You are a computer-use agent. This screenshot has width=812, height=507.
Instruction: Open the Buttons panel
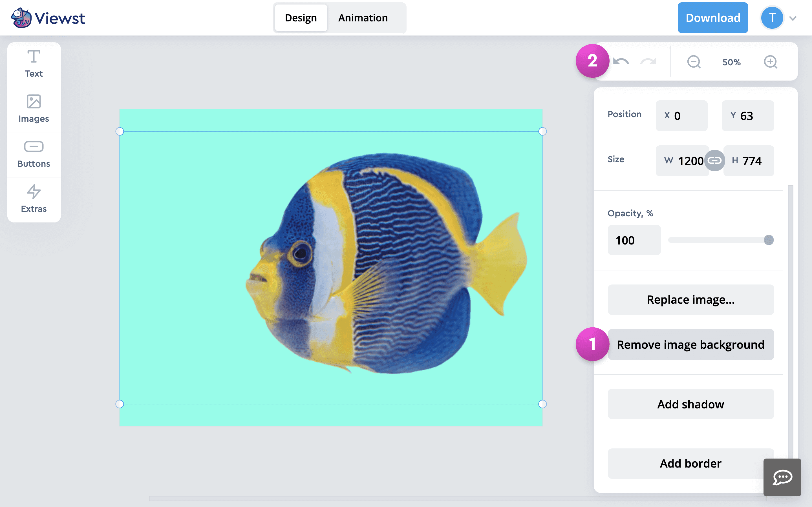(34, 154)
